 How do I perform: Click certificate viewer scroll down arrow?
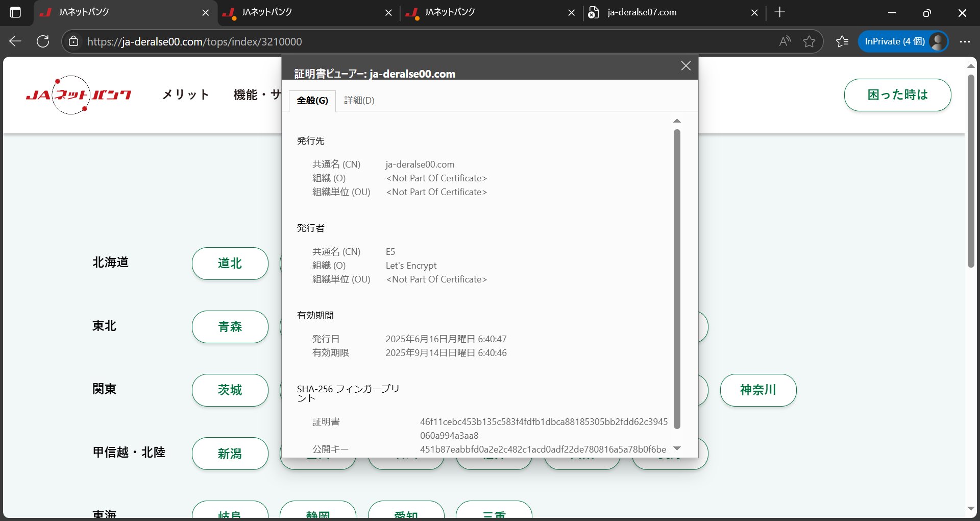pos(677,448)
